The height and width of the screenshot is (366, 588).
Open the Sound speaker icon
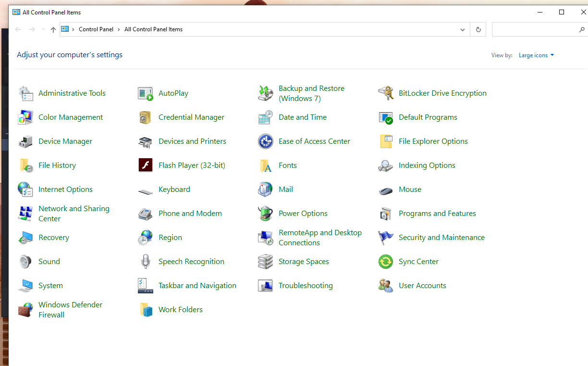click(25, 262)
